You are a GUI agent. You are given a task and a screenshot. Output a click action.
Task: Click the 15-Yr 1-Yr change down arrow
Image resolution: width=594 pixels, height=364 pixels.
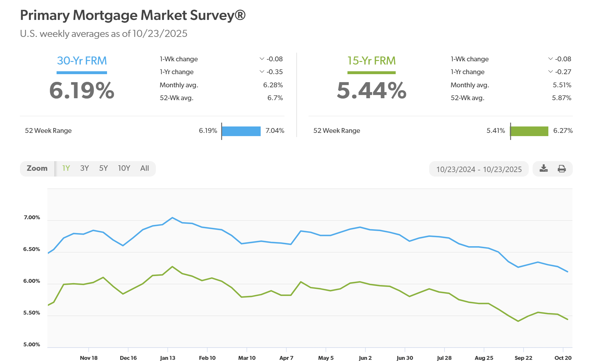pyautogui.click(x=550, y=72)
